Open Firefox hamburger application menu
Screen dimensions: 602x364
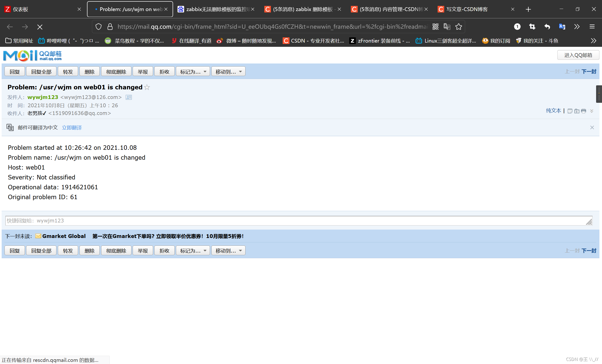[x=592, y=27]
